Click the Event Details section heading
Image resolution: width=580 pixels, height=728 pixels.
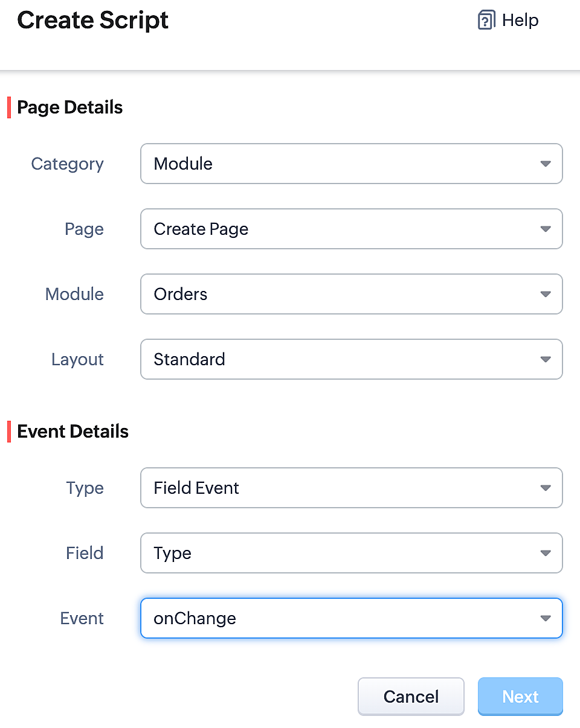click(x=72, y=432)
